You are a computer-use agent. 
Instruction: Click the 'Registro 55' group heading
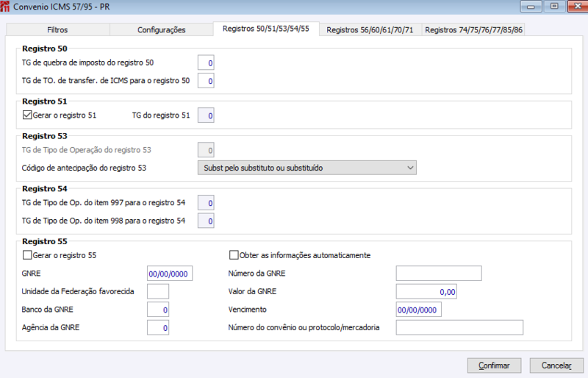[x=45, y=241]
